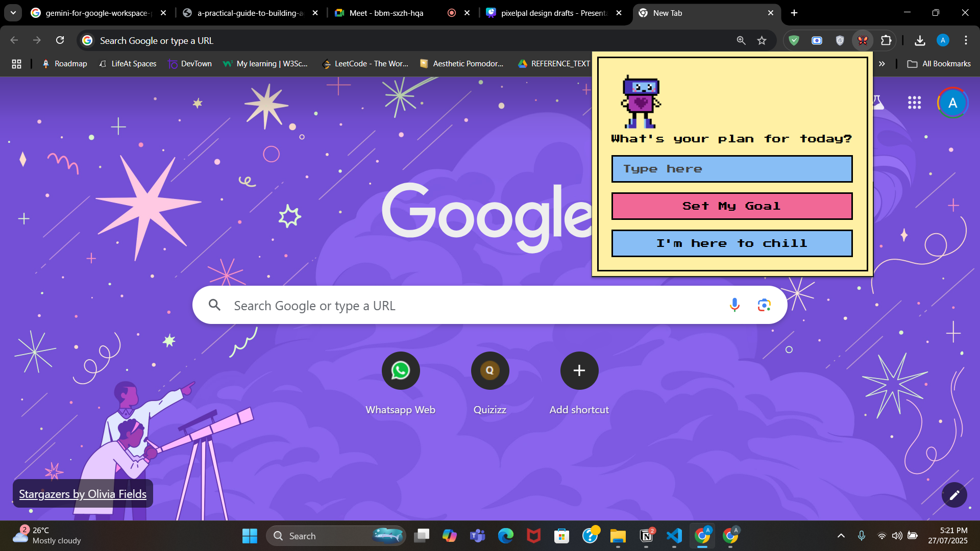The width and height of the screenshot is (980, 551).
Task: Open the Extensions puzzle piece menu
Action: point(887,40)
